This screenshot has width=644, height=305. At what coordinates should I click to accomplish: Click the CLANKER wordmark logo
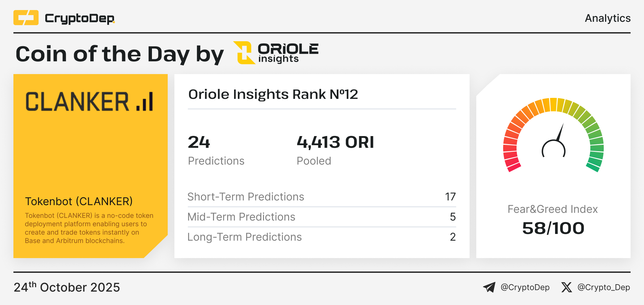(x=77, y=102)
